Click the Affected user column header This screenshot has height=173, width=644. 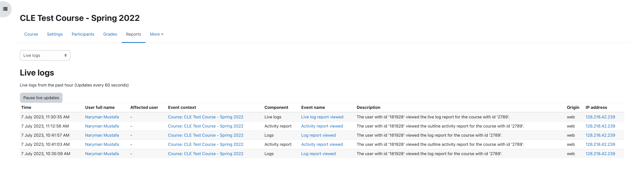coord(144,108)
